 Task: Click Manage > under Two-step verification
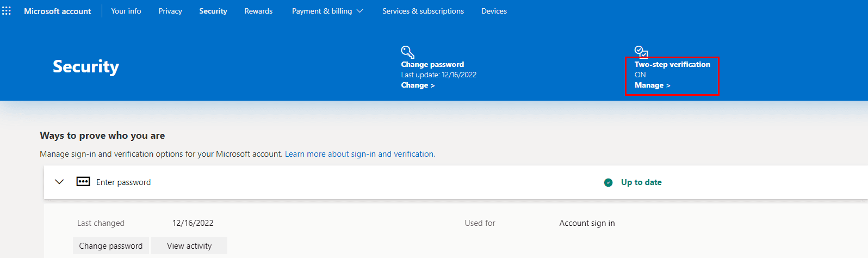tap(652, 85)
